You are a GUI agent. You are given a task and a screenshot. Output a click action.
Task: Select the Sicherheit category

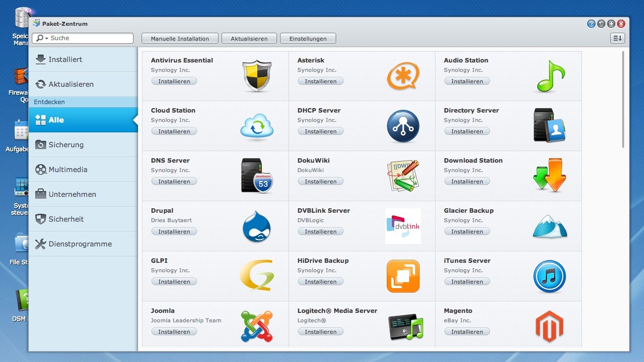pyautogui.click(x=83, y=219)
